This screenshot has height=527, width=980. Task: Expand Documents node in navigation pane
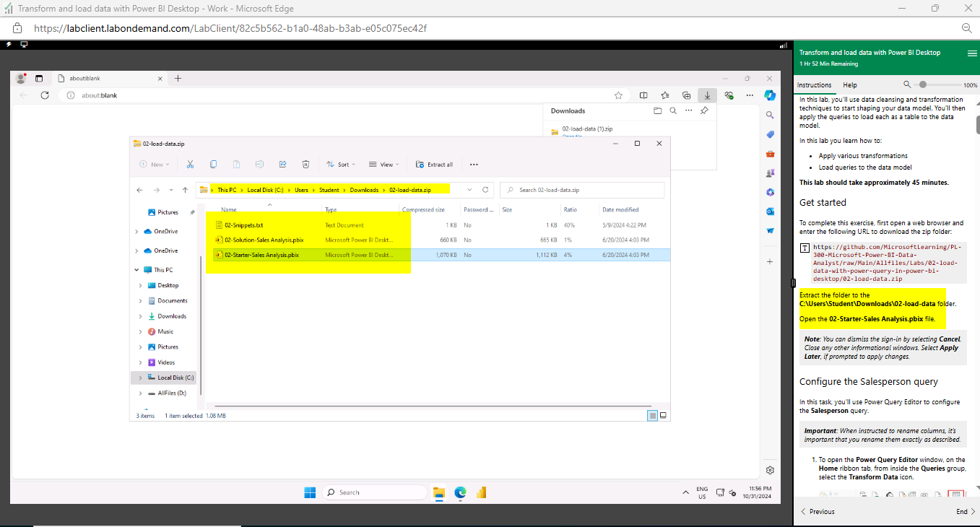(141, 301)
